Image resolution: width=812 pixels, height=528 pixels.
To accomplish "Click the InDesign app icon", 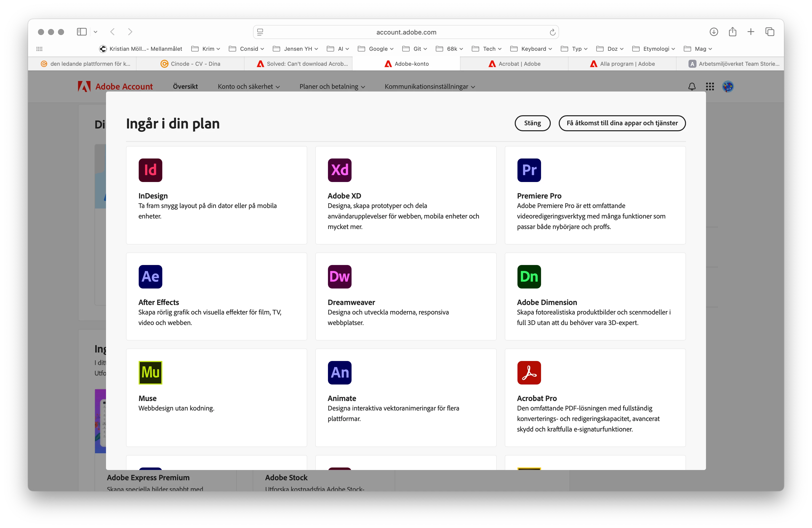I will pyautogui.click(x=150, y=170).
